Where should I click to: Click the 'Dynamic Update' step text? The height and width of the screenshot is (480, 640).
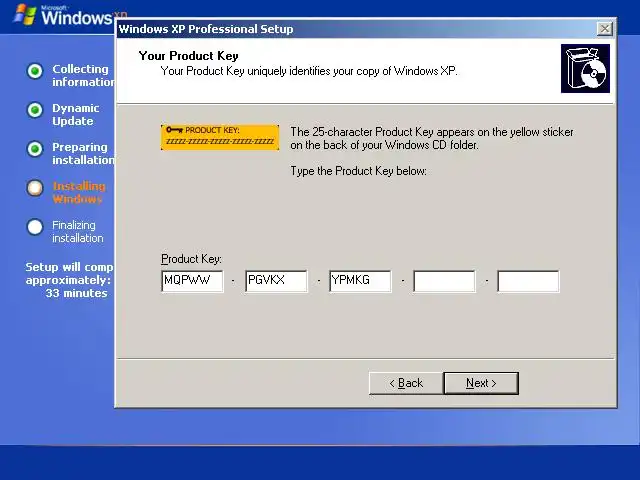coord(76,114)
